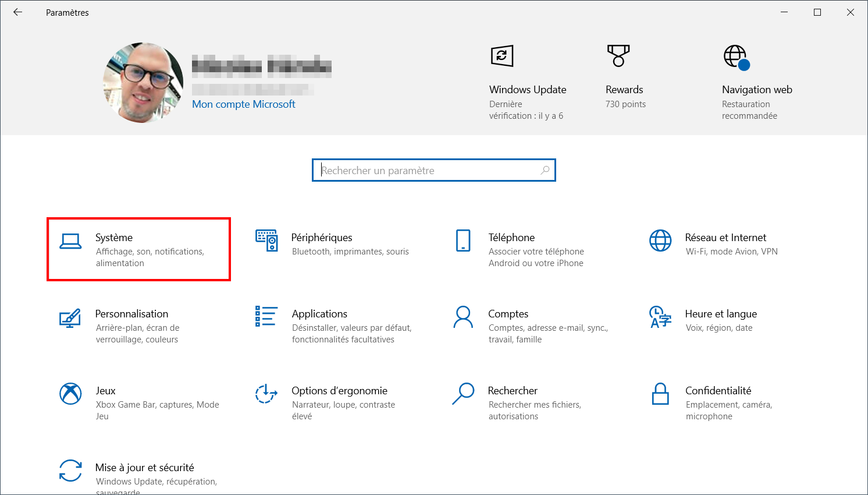This screenshot has width=868, height=495.
Task: Open the Rechercher magnifier category icon
Action: tap(463, 394)
